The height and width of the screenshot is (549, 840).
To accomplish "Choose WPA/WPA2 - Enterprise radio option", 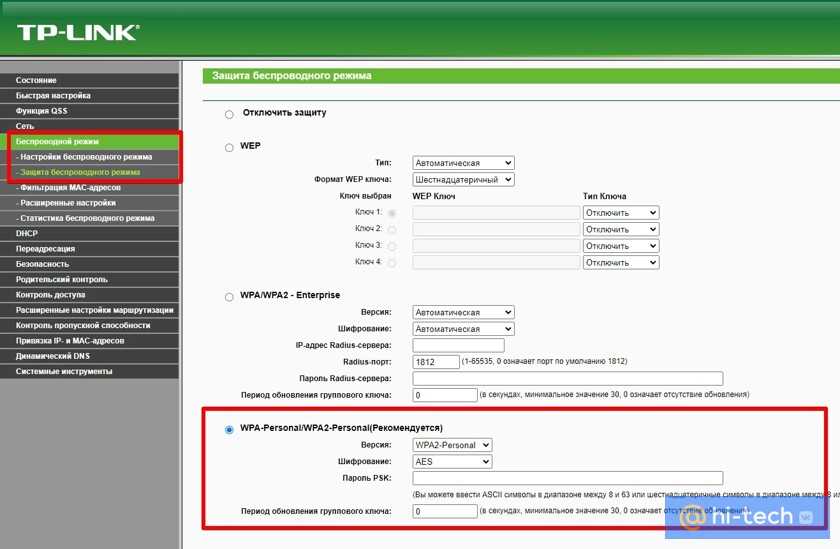I will pos(229,297).
